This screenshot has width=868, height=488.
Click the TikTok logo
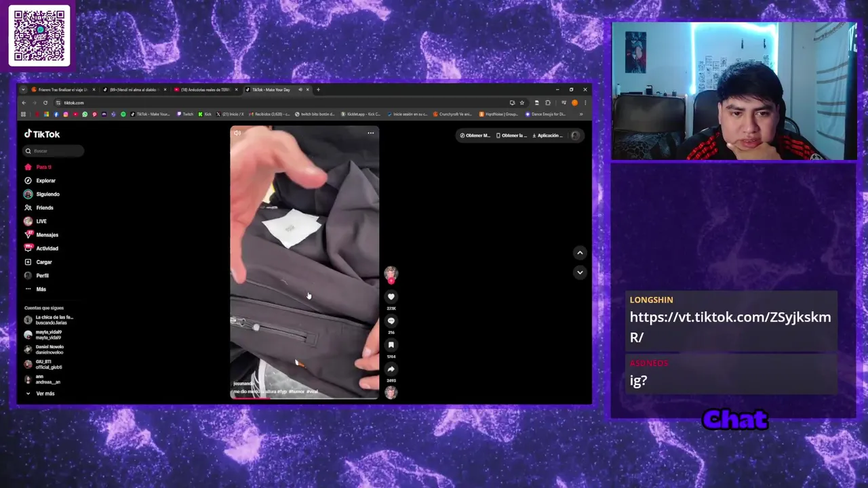tap(43, 134)
